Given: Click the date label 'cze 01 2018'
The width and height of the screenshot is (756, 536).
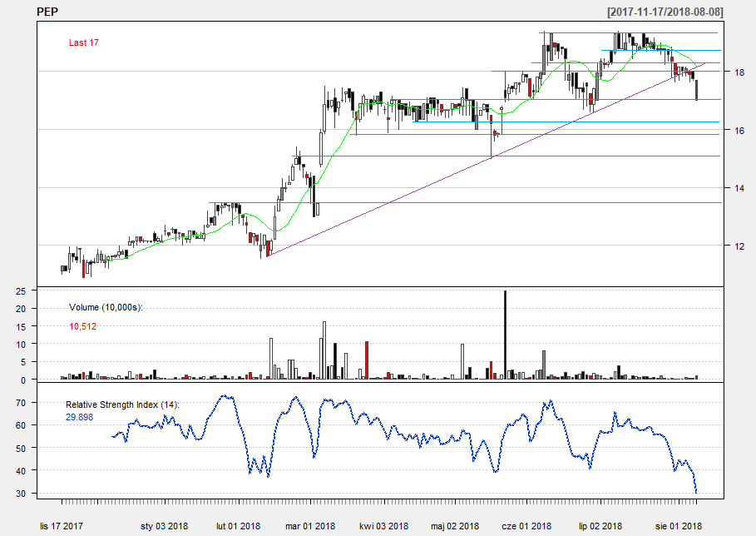Looking at the screenshot, I should (526, 526).
